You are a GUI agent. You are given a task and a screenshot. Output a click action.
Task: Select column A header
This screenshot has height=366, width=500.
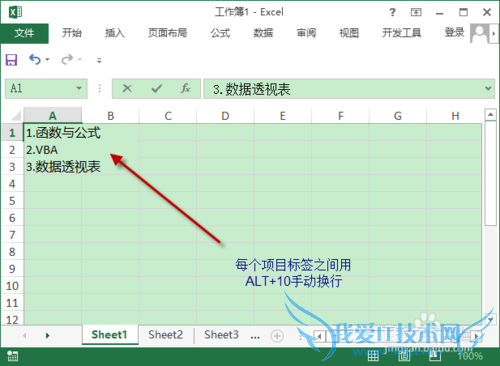pos(53,116)
